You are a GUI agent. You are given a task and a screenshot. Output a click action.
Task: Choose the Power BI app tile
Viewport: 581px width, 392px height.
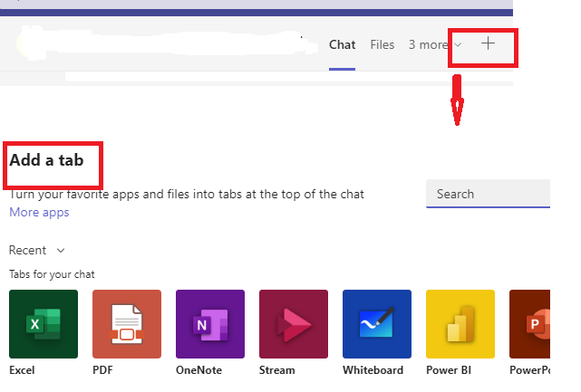point(460,324)
